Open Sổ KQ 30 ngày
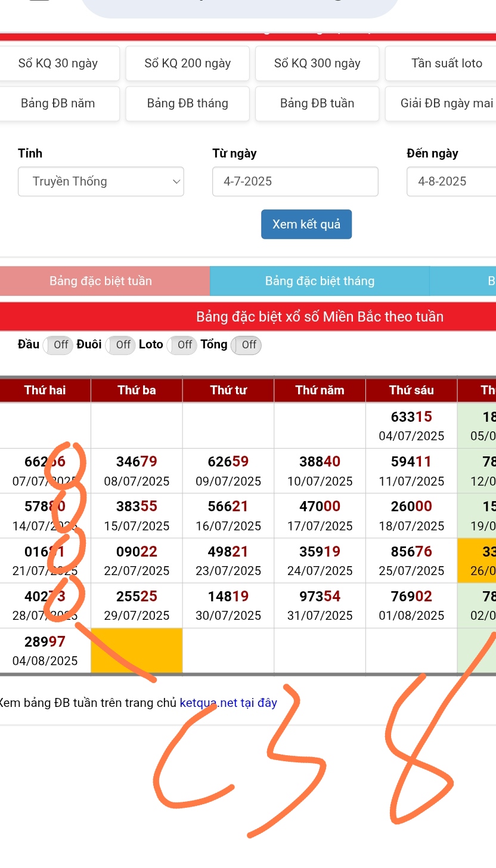Screen dimensions: 496x868 pyautogui.click(x=58, y=63)
